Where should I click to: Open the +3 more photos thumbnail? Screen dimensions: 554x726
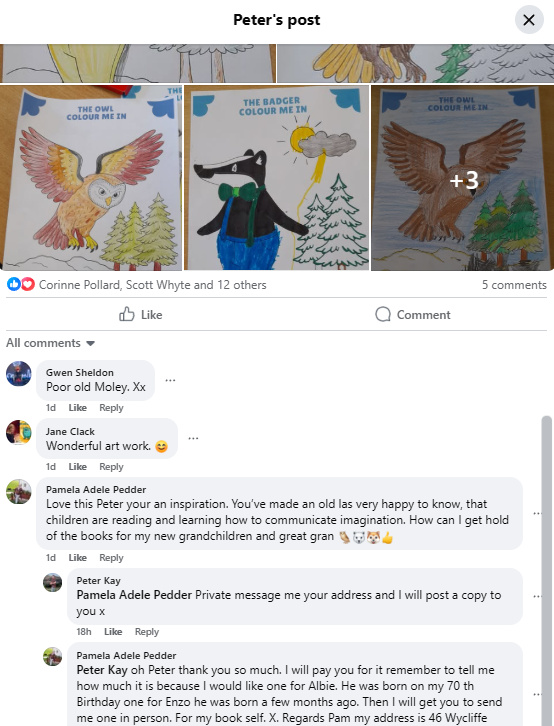tap(462, 177)
